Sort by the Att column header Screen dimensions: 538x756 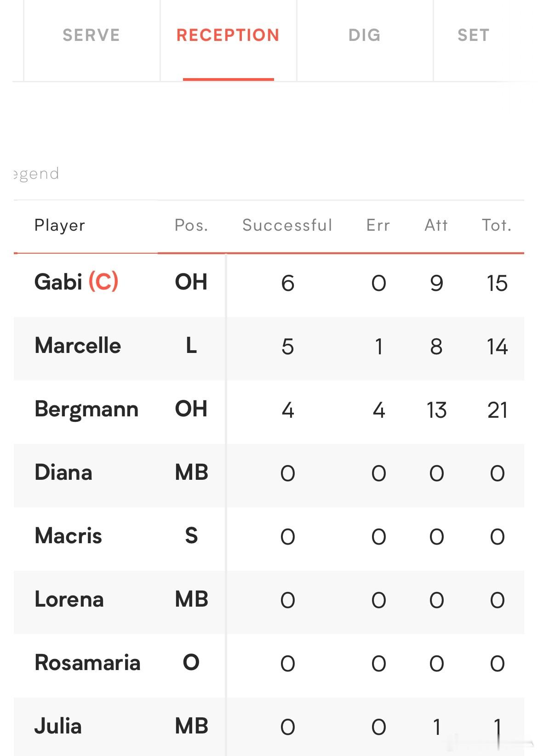click(x=436, y=225)
